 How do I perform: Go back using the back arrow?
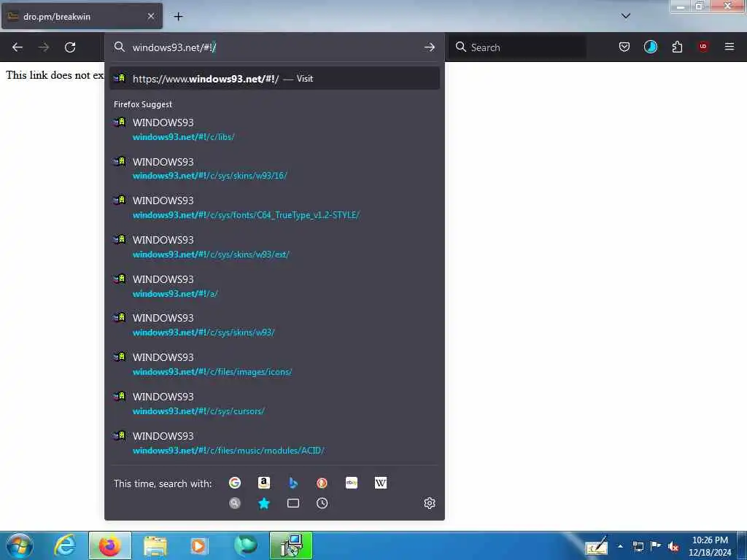point(18,47)
